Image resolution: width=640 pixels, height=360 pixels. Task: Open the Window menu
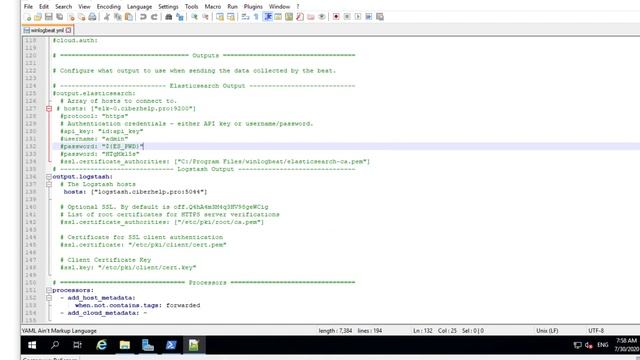pos(279,7)
